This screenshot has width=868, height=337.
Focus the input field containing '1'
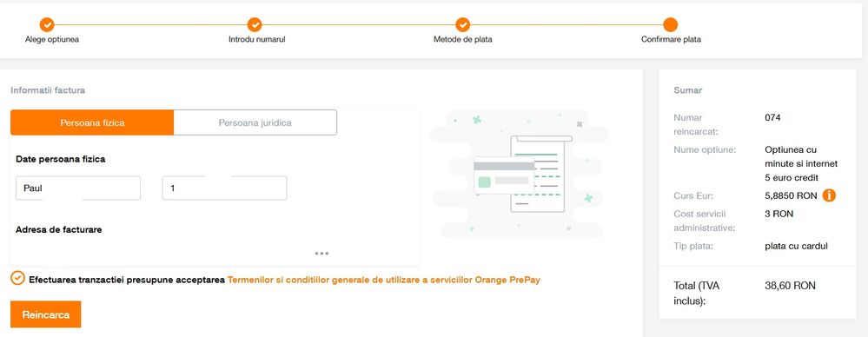224,188
